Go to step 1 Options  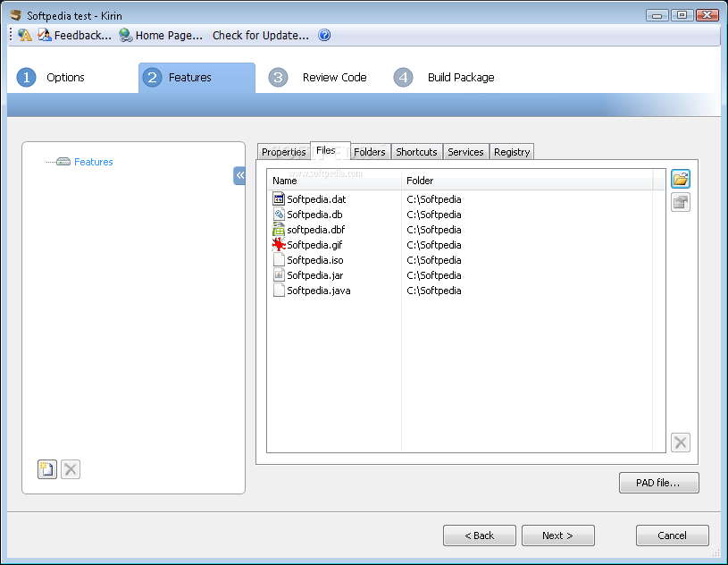click(51, 77)
